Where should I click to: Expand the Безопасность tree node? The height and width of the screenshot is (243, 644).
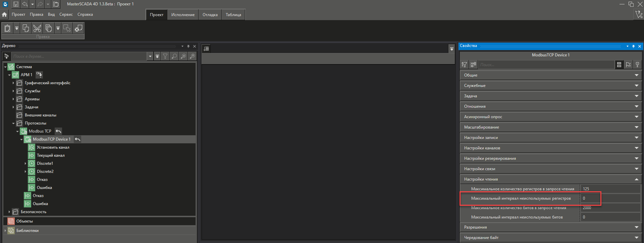[9, 212]
